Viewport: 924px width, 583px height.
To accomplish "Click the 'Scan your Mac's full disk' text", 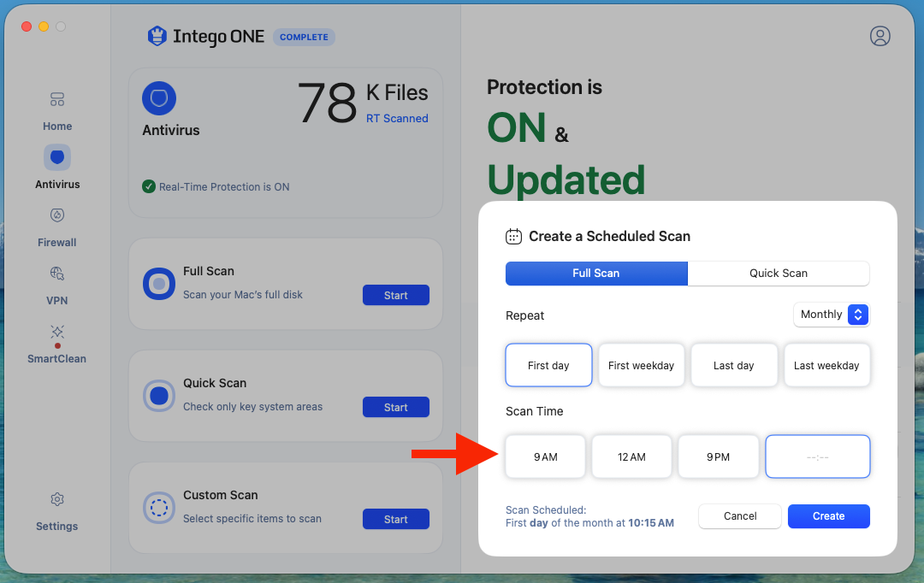I will tap(243, 294).
